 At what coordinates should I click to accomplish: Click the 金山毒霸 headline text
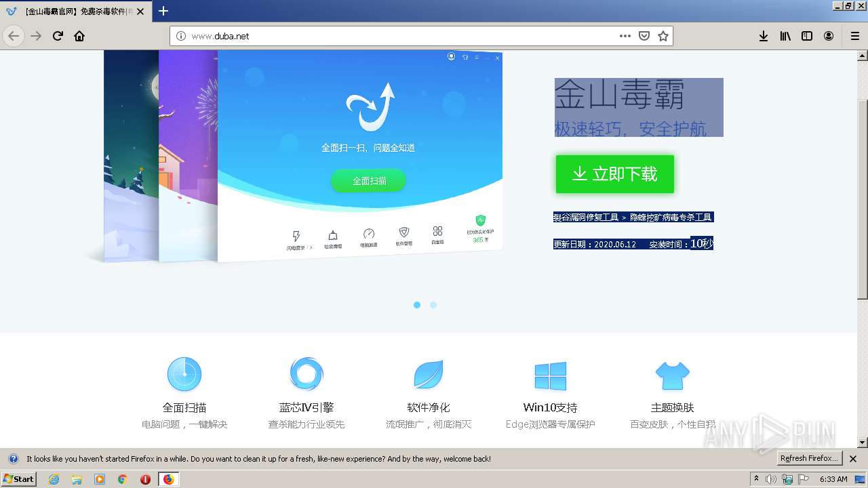click(x=619, y=95)
